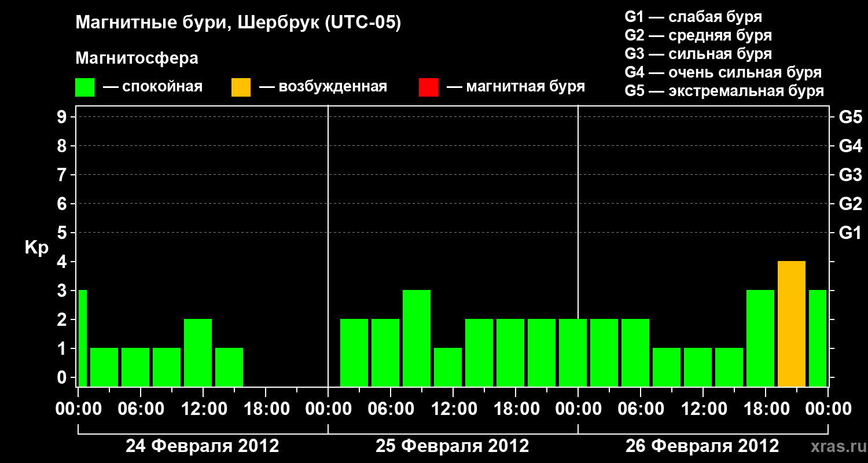Click the right-axis 'G2' label
The height and width of the screenshot is (463, 868).
[x=850, y=204]
